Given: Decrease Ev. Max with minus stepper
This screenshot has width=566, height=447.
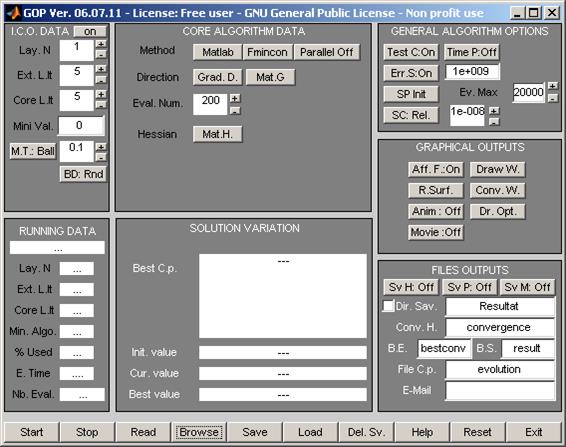Looking at the screenshot, I should click(553, 98).
